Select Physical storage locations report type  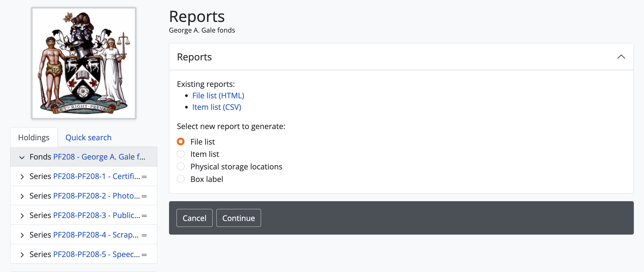point(181,167)
